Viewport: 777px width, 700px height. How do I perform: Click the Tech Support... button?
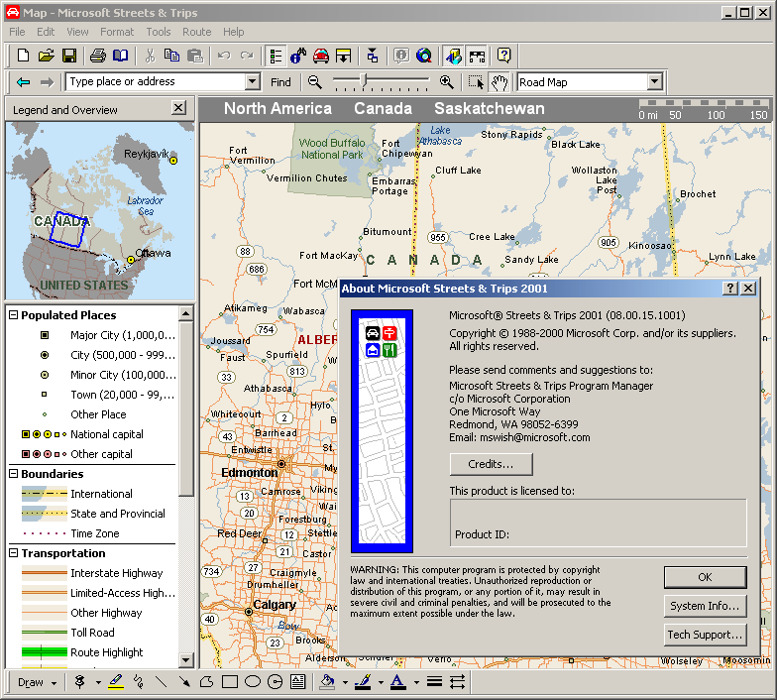coord(705,635)
